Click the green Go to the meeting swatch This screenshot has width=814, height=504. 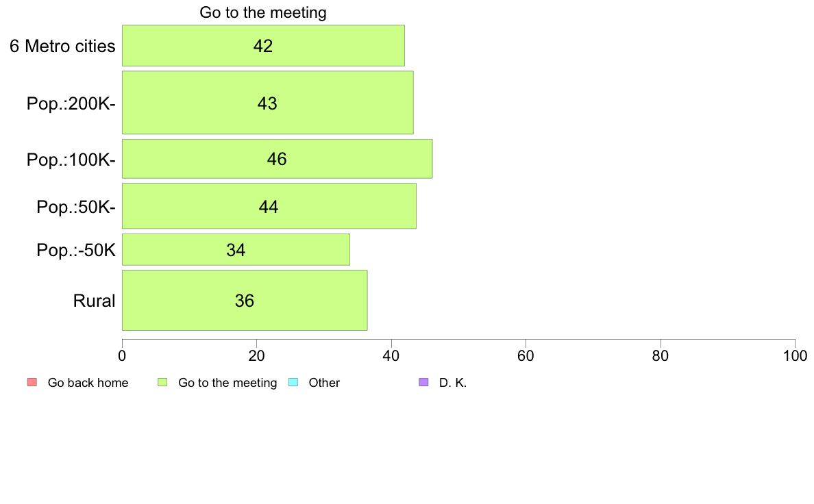(162, 383)
